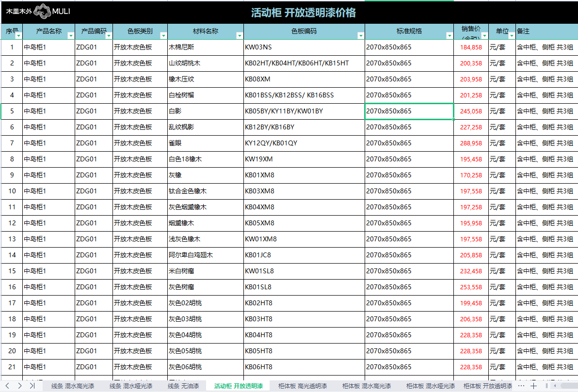Viewport: 578px width, 392px height.
Task: Open filter for 销售价 column
Action: pos(484,35)
